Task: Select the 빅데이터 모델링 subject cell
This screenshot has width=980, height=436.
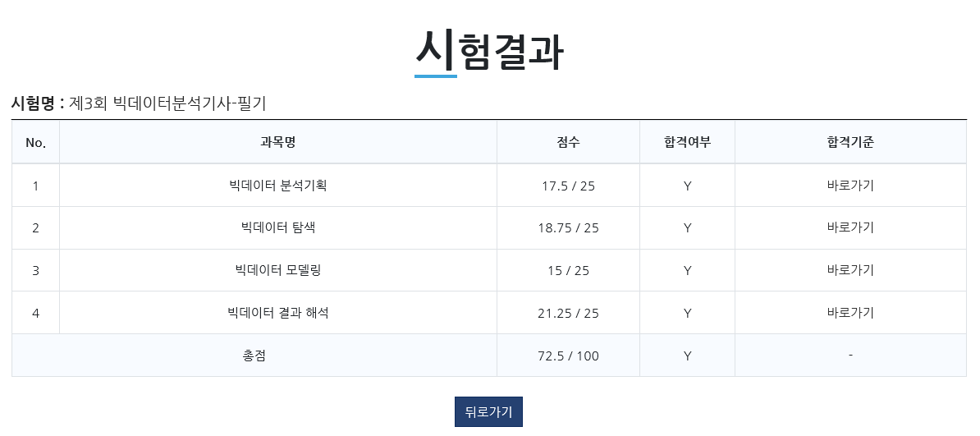Action: [x=277, y=269]
